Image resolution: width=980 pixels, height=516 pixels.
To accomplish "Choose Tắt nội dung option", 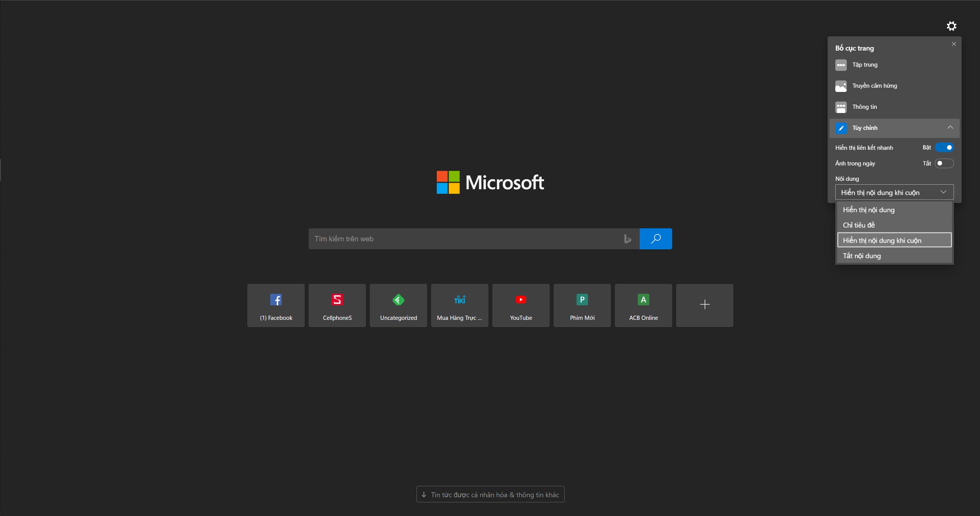I will [894, 256].
